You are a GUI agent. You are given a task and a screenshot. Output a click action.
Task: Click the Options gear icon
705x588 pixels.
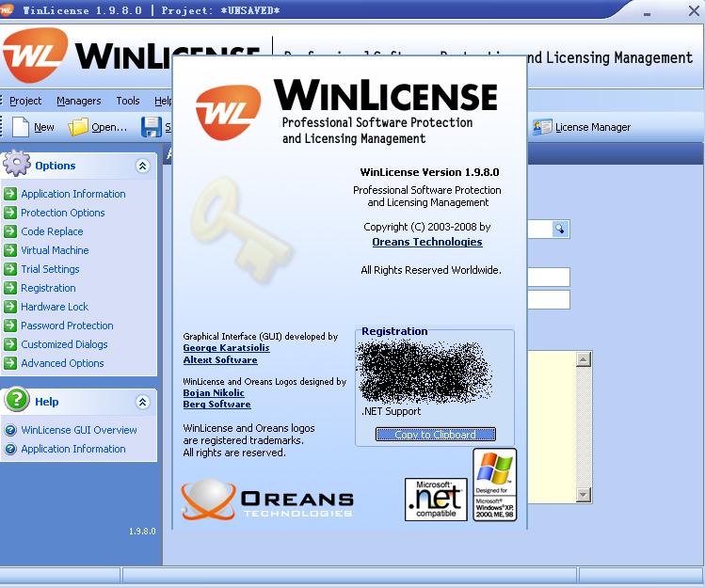click(x=17, y=163)
